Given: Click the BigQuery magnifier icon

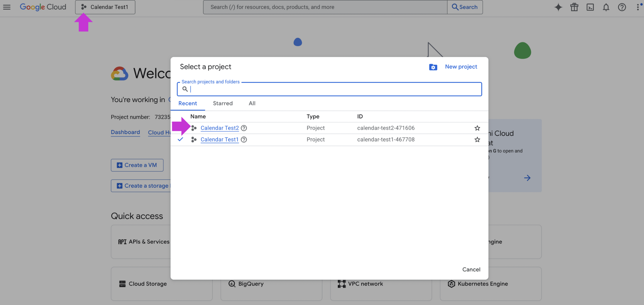Looking at the screenshot, I should [x=232, y=284].
